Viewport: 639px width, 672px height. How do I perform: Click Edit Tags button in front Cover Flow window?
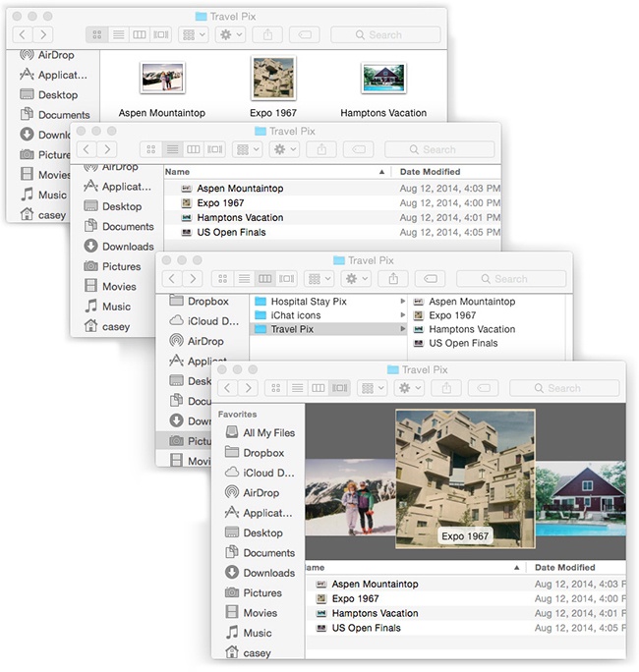484,388
